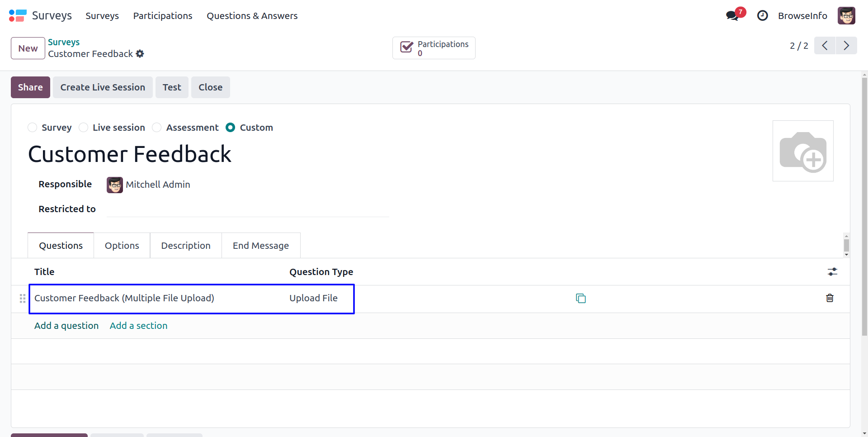
Task: Click the Share button
Action: click(x=30, y=87)
